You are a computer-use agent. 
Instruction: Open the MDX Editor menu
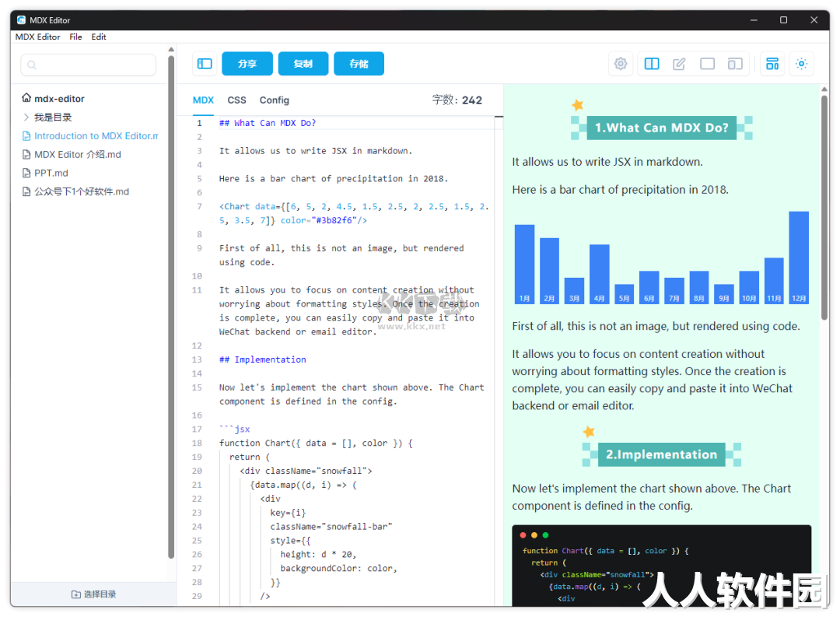[x=37, y=37]
